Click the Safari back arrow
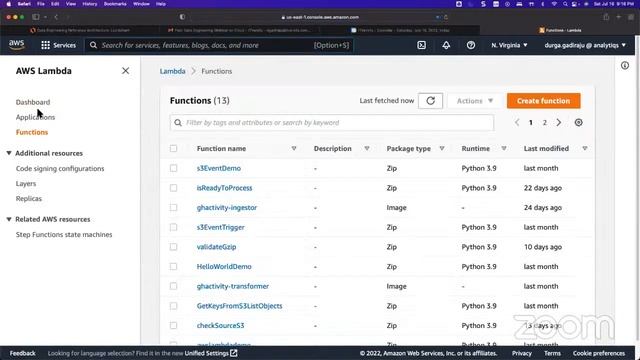Viewport: 640px width, 360px height. click(x=56, y=17)
